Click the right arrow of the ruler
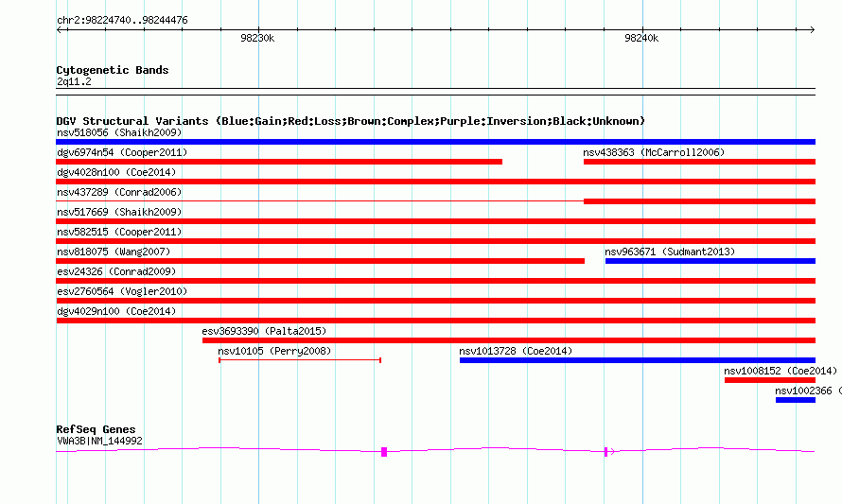The image size is (842, 504). (x=812, y=30)
